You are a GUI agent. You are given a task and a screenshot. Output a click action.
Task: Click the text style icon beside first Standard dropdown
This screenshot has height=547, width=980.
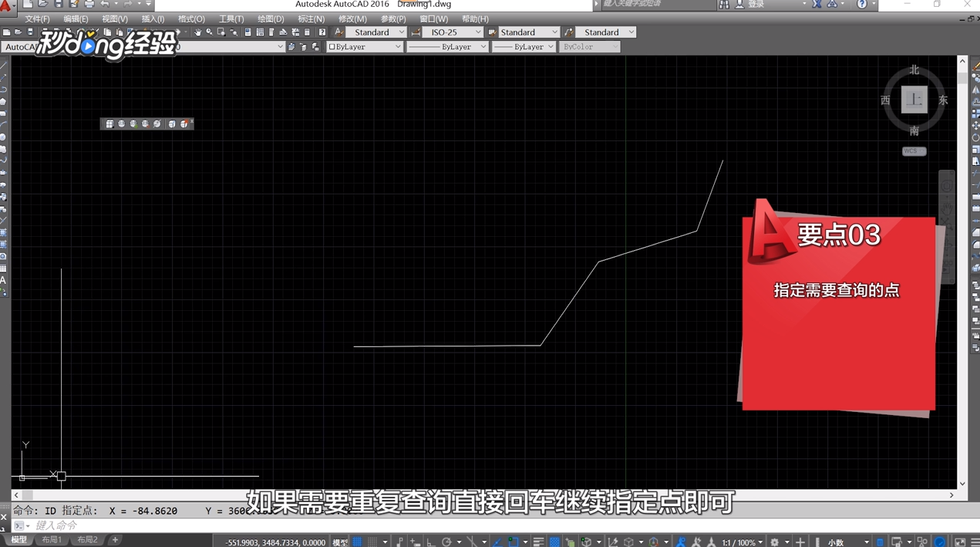(338, 32)
